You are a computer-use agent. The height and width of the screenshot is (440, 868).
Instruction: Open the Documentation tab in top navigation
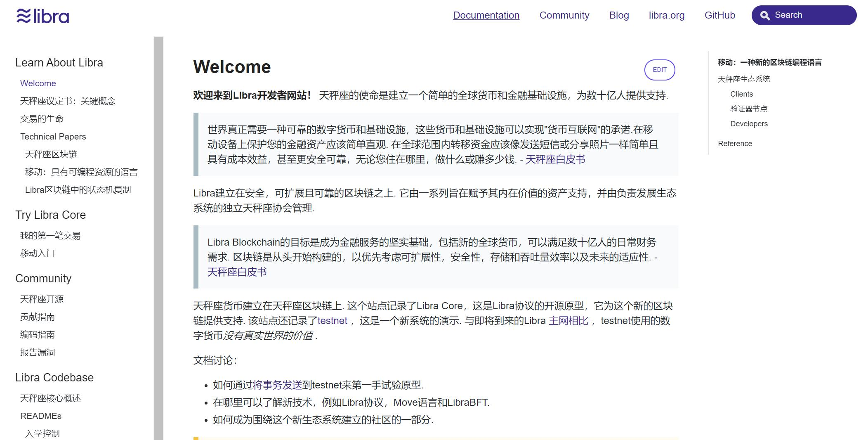pyautogui.click(x=486, y=15)
